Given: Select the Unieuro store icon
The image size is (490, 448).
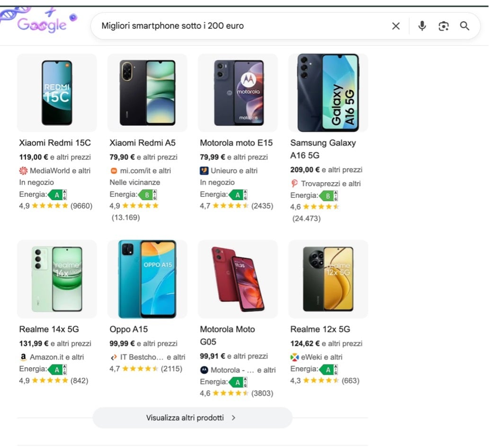Looking at the screenshot, I should [x=204, y=171].
